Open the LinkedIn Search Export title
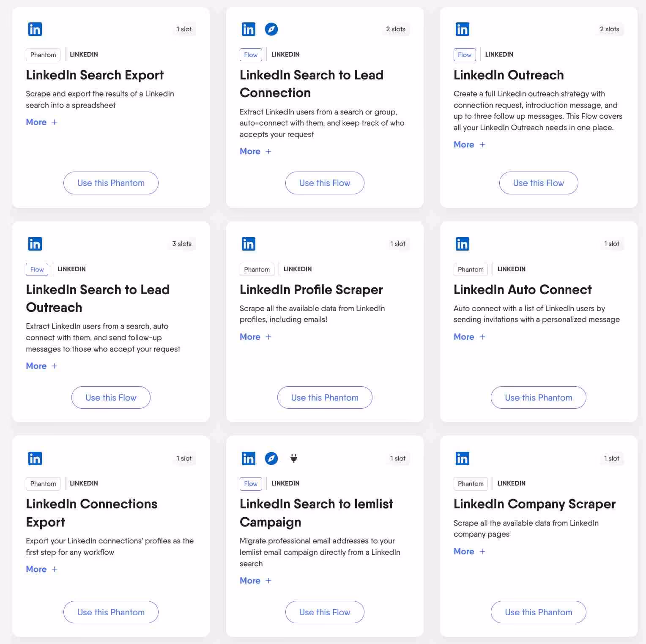This screenshot has height=644, width=646. tap(95, 75)
